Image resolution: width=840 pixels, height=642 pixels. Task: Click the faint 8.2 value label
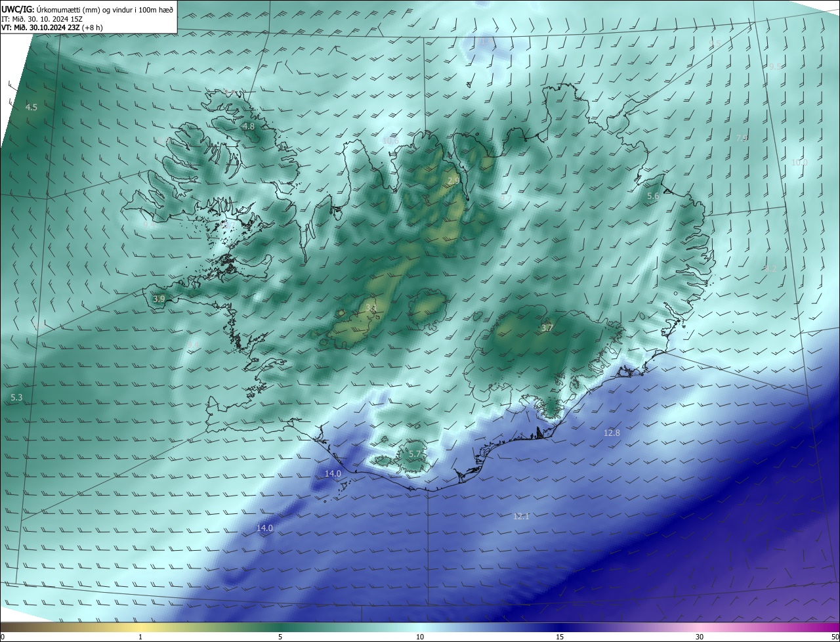[x=770, y=268]
